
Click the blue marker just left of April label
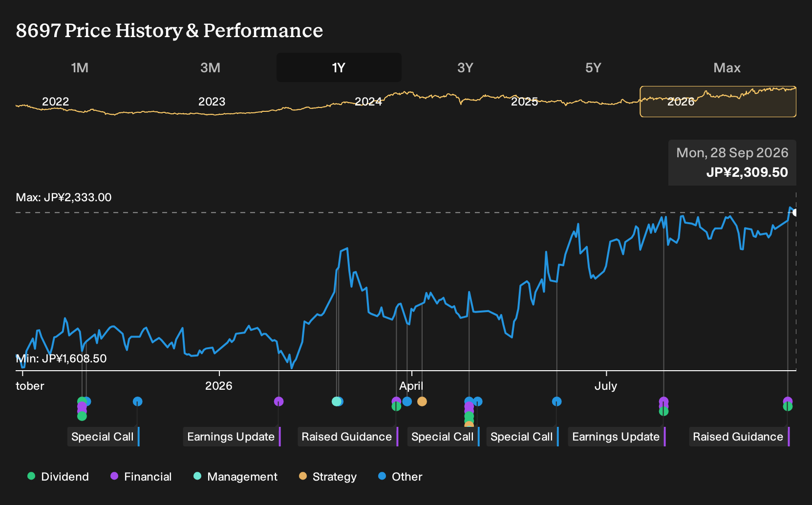pos(407,401)
